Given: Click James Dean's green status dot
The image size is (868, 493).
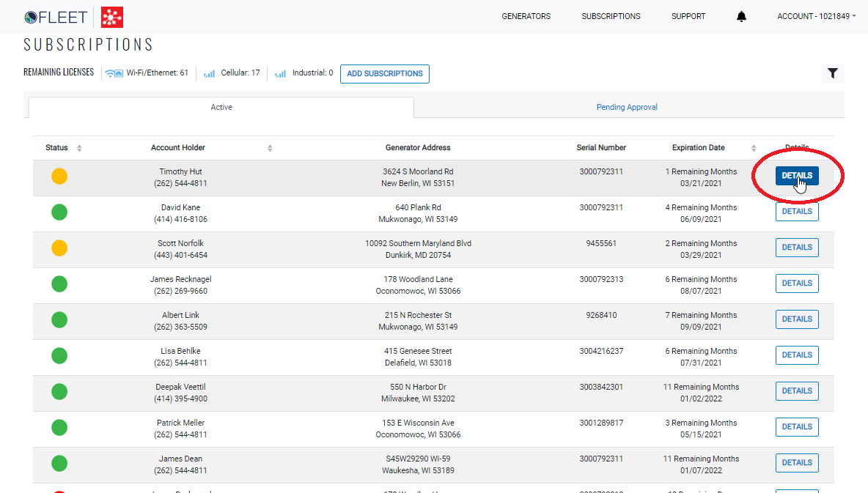Looking at the screenshot, I should 59,464.
